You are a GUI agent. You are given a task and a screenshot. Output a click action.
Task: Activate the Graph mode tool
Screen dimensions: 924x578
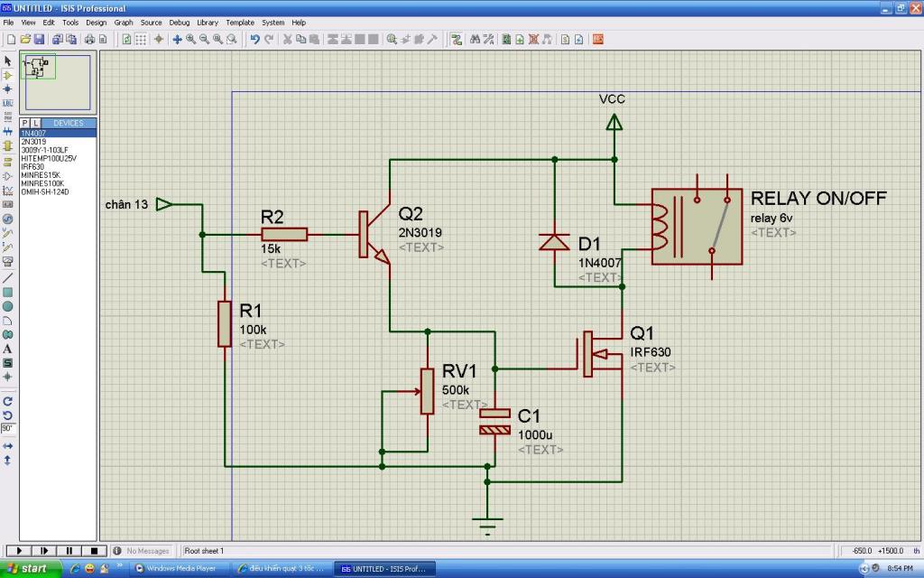point(7,191)
